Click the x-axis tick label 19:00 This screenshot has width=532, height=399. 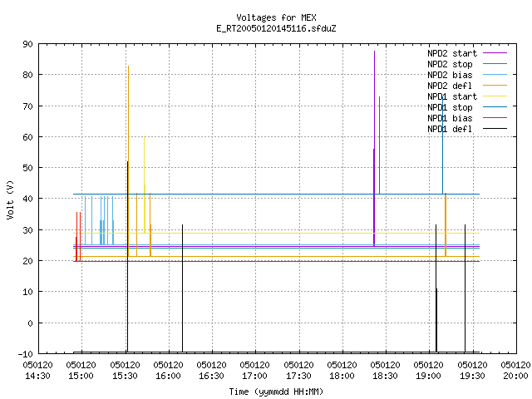pos(429,376)
